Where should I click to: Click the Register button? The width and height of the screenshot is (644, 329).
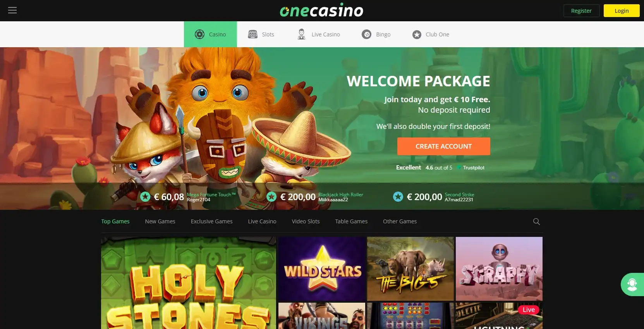tap(581, 11)
